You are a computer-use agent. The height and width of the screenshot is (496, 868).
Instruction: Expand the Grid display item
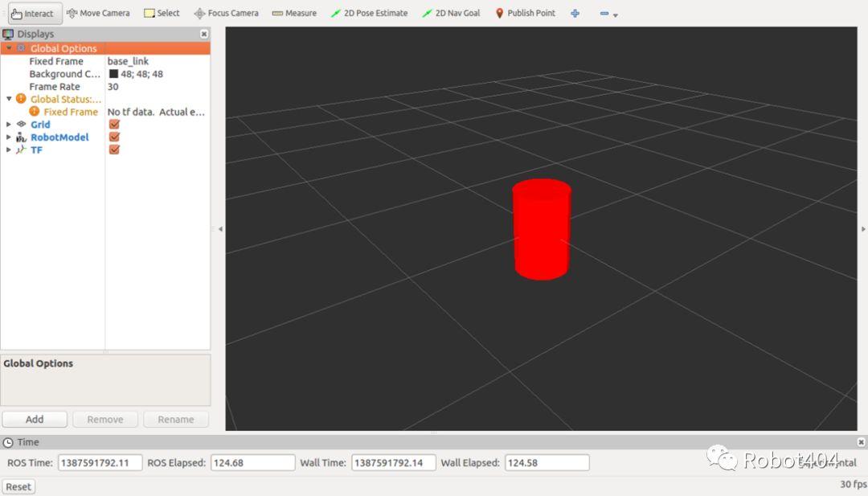pyautogui.click(x=8, y=124)
